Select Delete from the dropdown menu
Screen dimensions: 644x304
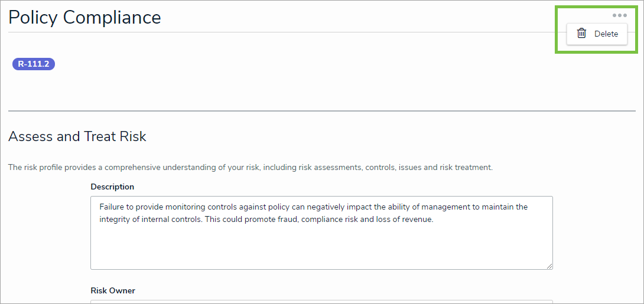(606, 34)
